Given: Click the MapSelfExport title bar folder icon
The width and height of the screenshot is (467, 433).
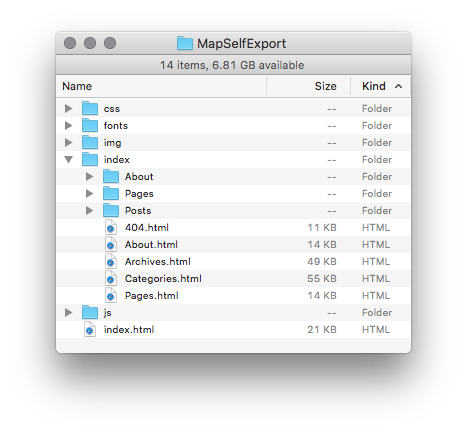Looking at the screenshot, I should [x=185, y=43].
